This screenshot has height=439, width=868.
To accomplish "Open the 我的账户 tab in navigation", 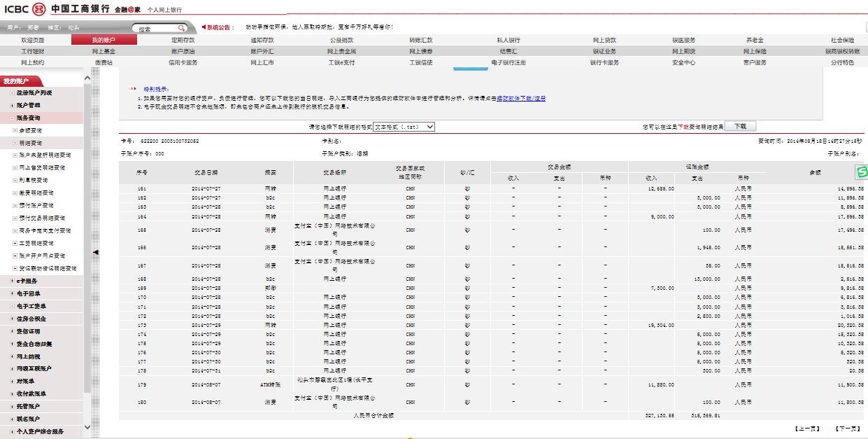I will point(104,40).
